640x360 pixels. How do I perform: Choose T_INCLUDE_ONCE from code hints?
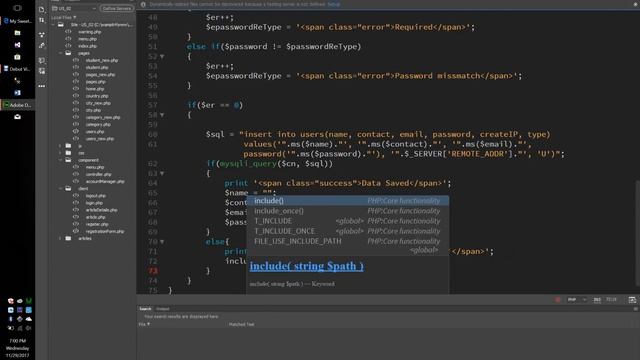coord(347,231)
